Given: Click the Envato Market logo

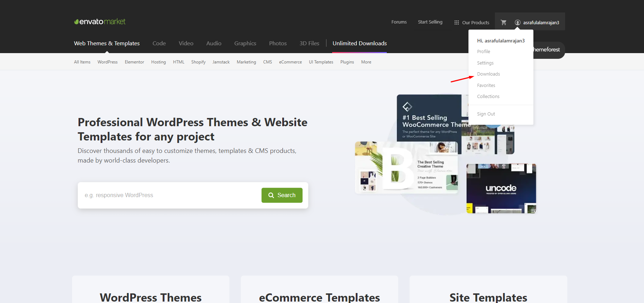Looking at the screenshot, I should [100, 22].
